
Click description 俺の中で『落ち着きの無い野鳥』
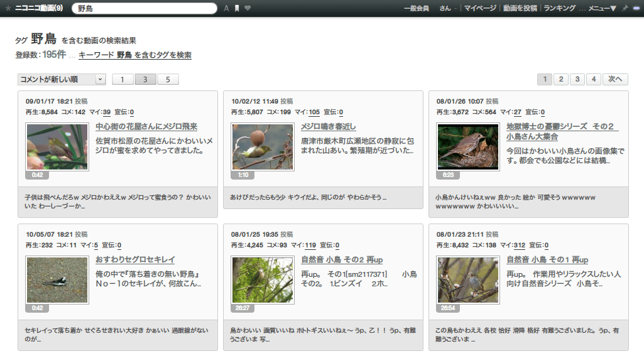click(x=148, y=279)
